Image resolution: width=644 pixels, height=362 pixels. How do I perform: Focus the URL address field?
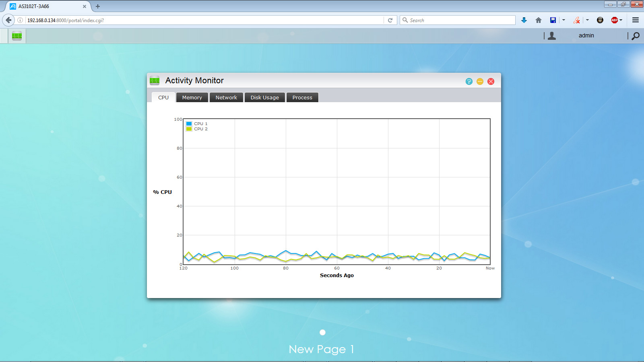204,20
